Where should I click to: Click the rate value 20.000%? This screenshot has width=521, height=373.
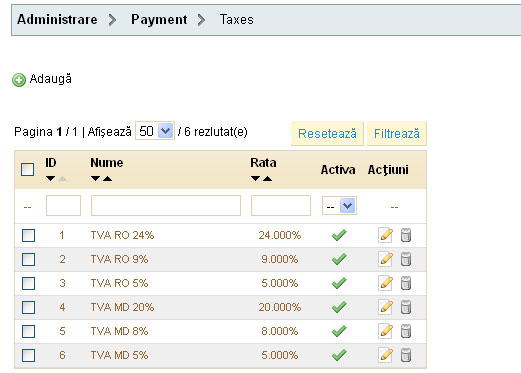(280, 307)
